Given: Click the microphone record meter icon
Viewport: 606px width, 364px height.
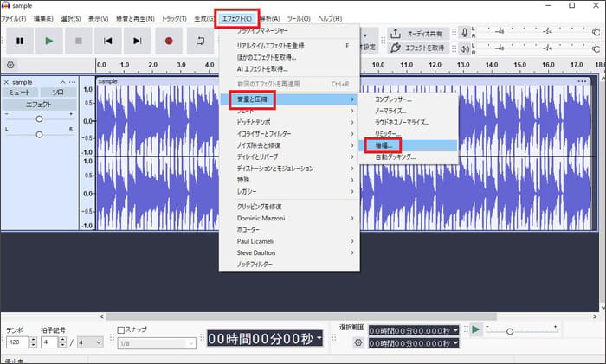Looking at the screenshot, I should point(465,33).
